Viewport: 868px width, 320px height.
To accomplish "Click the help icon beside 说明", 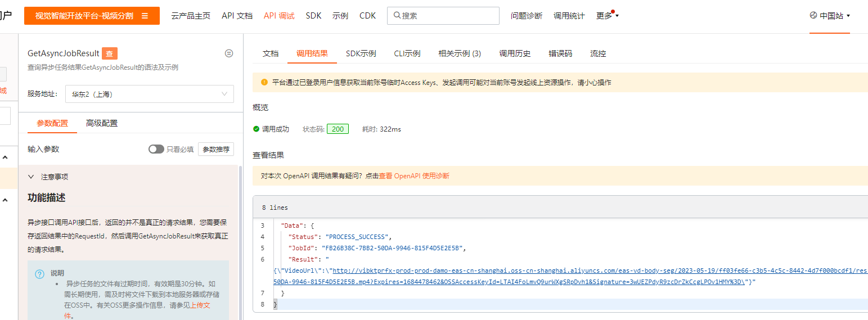I will pos(39,274).
